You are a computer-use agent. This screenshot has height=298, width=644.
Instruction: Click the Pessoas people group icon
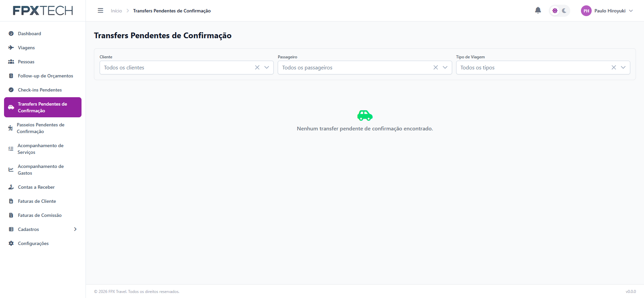pyautogui.click(x=11, y=62)
